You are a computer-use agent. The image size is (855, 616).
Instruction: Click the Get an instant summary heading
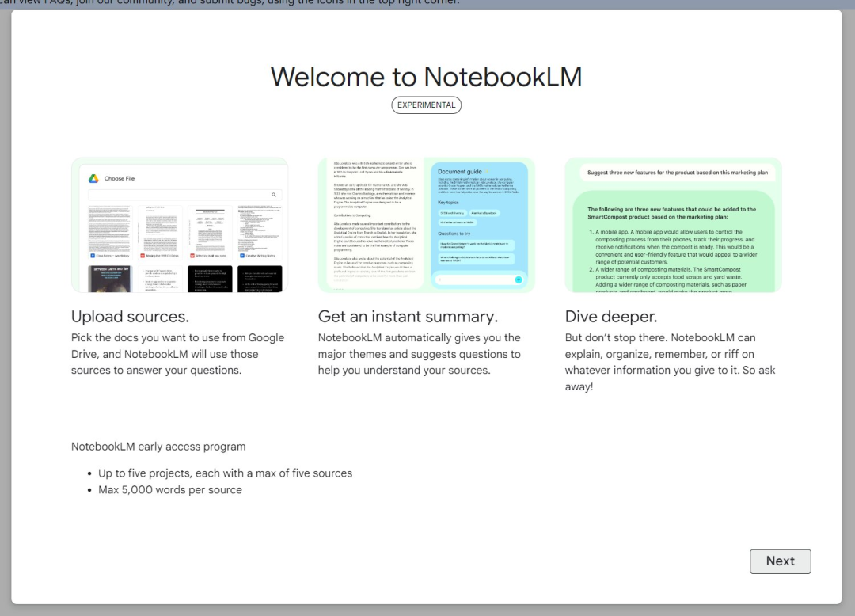click(408, 317)
